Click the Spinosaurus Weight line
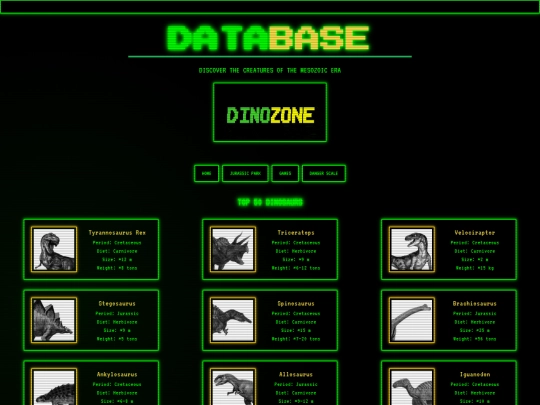This screenshot has width=540, height=405. pyautogui.click(x=296, y=339)
